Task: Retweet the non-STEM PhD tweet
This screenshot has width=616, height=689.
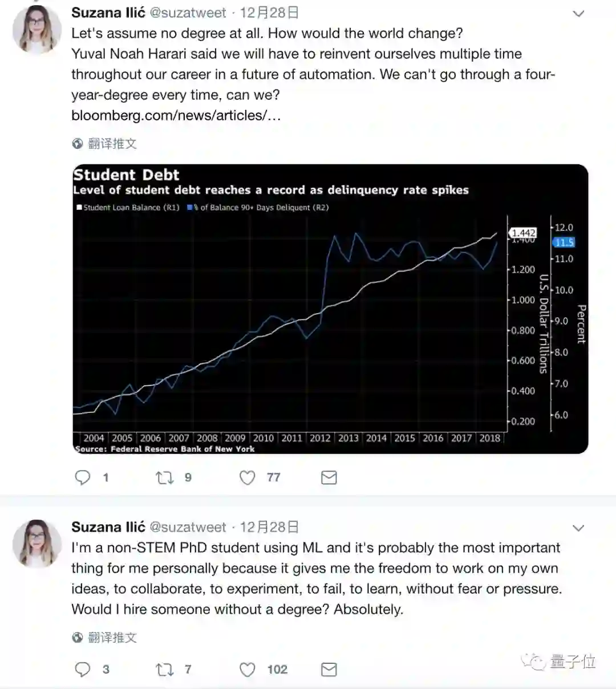Action: tap(165, 669)
